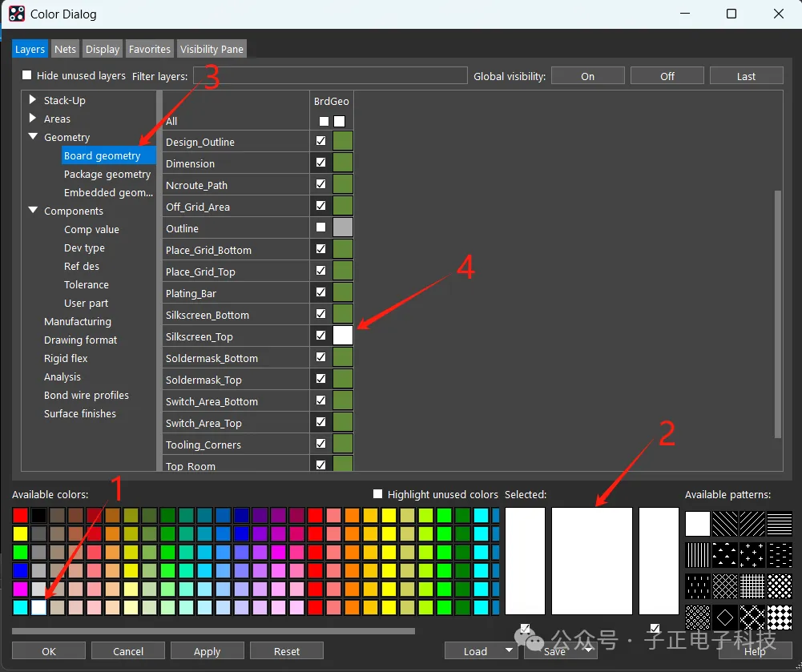
Task: Open the Analysis category
Action: pos(62,376)
